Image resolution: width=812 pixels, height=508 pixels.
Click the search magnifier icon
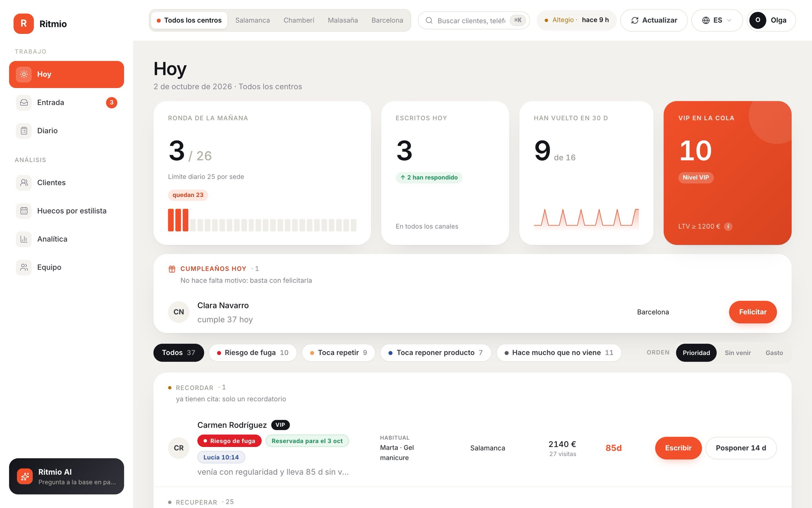point(429,20)
